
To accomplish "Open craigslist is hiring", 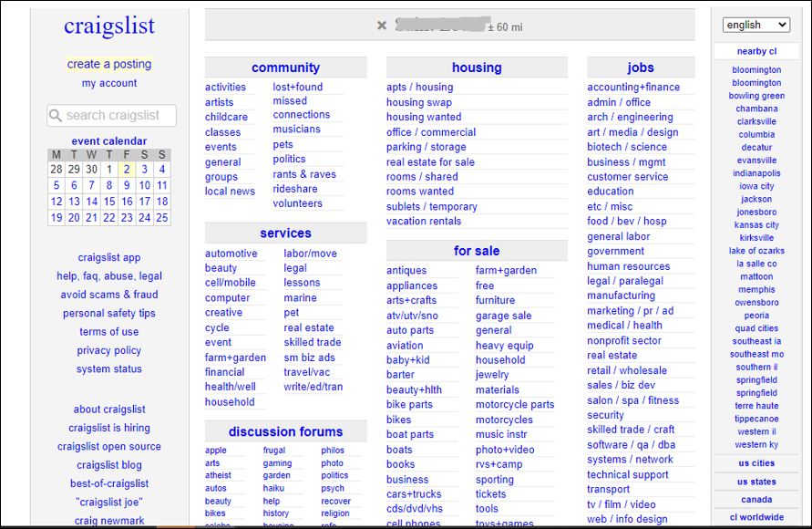I will coord(109,428).
